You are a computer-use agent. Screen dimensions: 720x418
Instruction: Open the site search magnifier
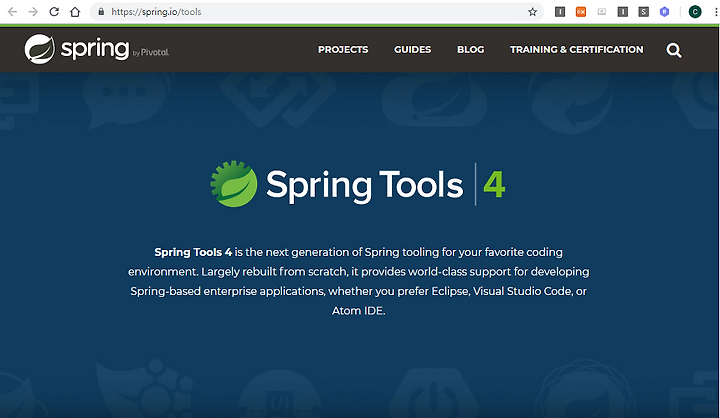point(674,50)
